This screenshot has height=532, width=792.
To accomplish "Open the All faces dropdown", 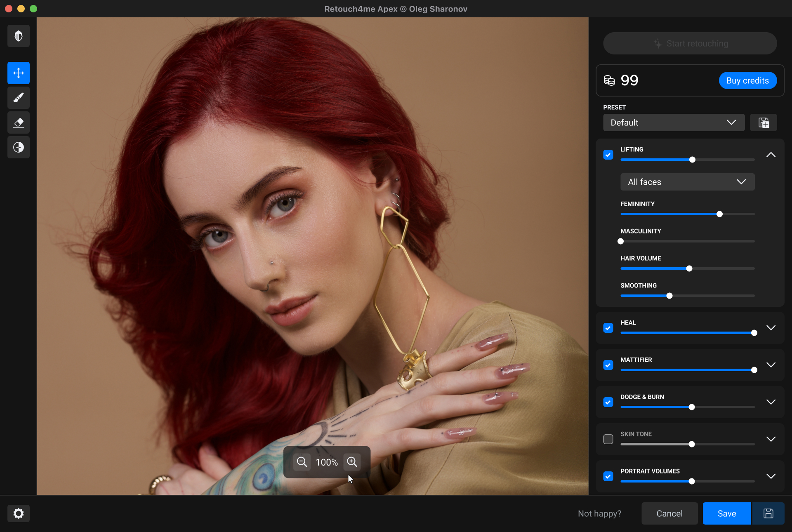I will point(687,182).
